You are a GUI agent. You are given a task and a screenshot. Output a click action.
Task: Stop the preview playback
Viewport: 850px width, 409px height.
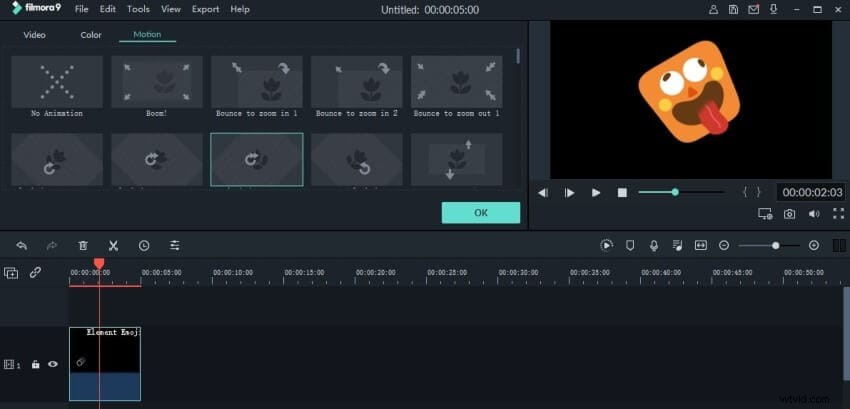[x=622, y=193]
